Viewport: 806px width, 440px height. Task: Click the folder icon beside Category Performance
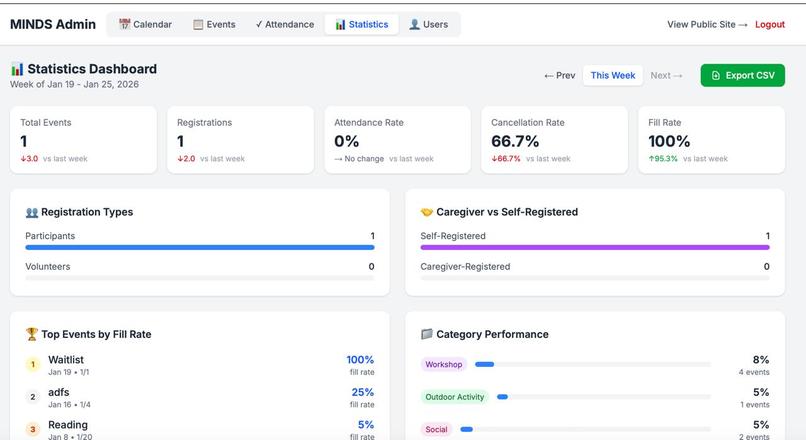[427, 334]
